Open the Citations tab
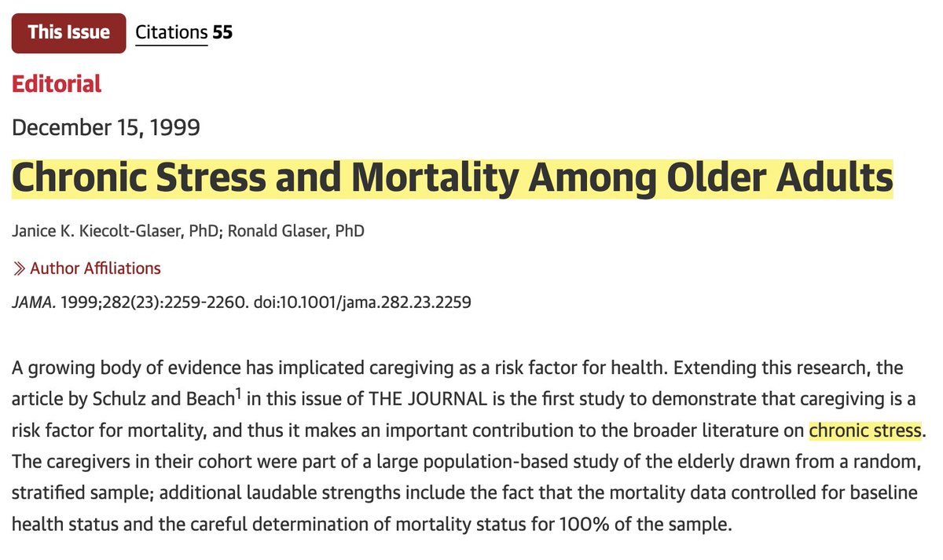The height and width of the screenshot is (560, 943). pos(171,33)
